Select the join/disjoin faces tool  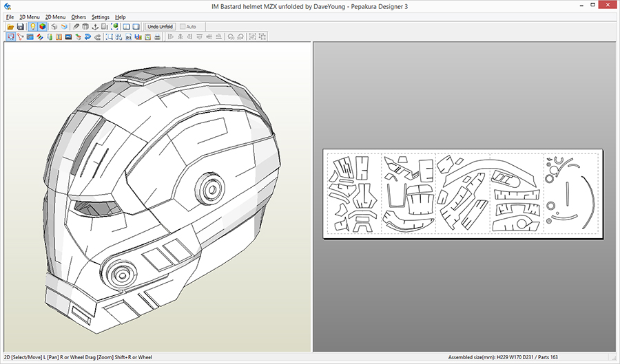20,36
